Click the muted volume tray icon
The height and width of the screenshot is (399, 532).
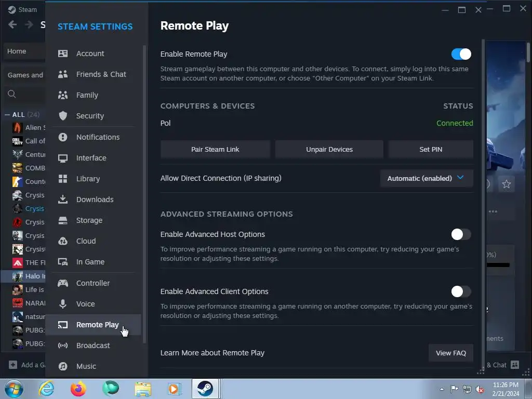pyautogui.click(x=480, y=389)
